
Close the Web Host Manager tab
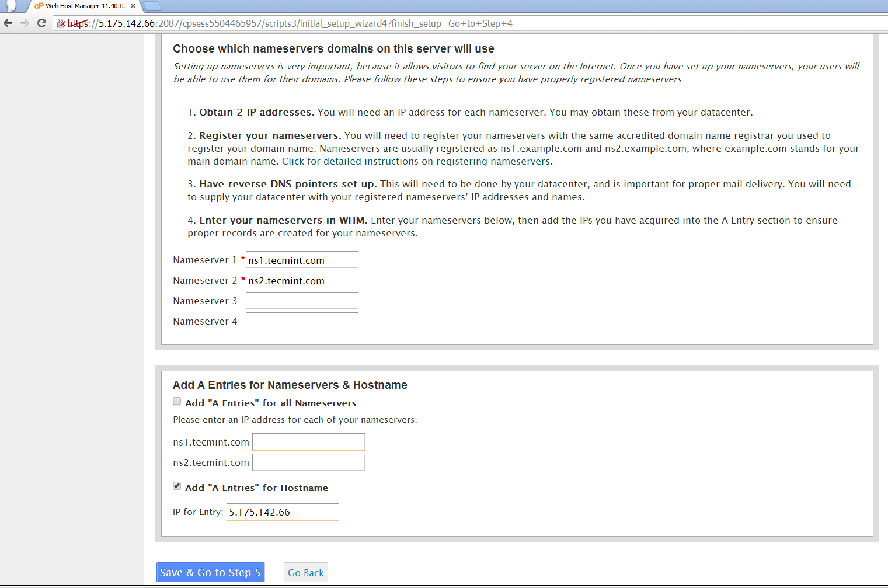[133, 6]
